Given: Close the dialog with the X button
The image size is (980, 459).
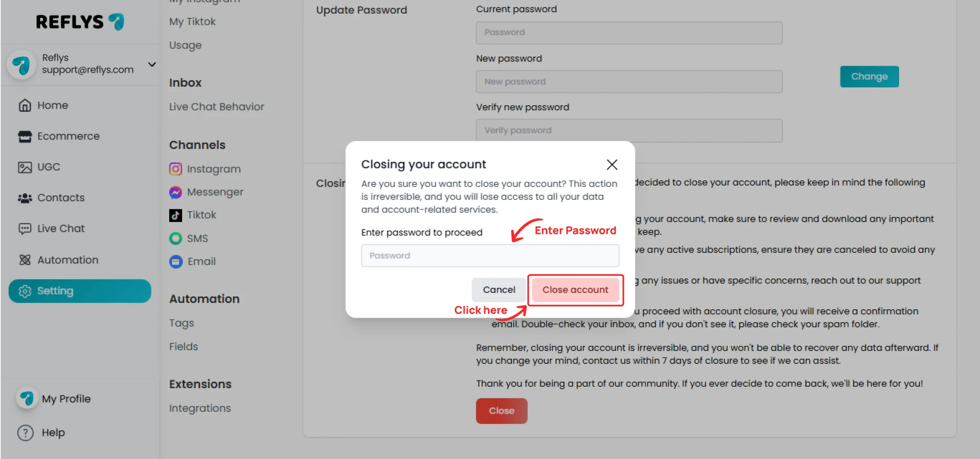Looking at the screenshot, I should click(612, 164).
